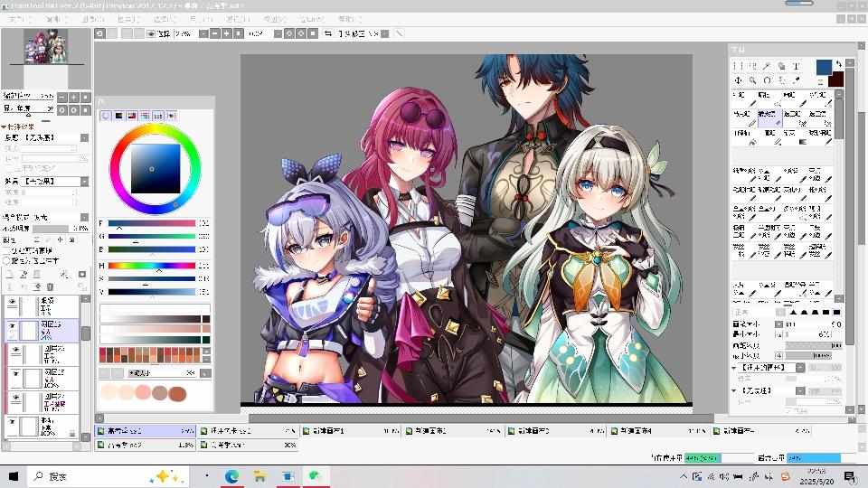Hide the selected highlighted layer via eye icon

[12, 326]
